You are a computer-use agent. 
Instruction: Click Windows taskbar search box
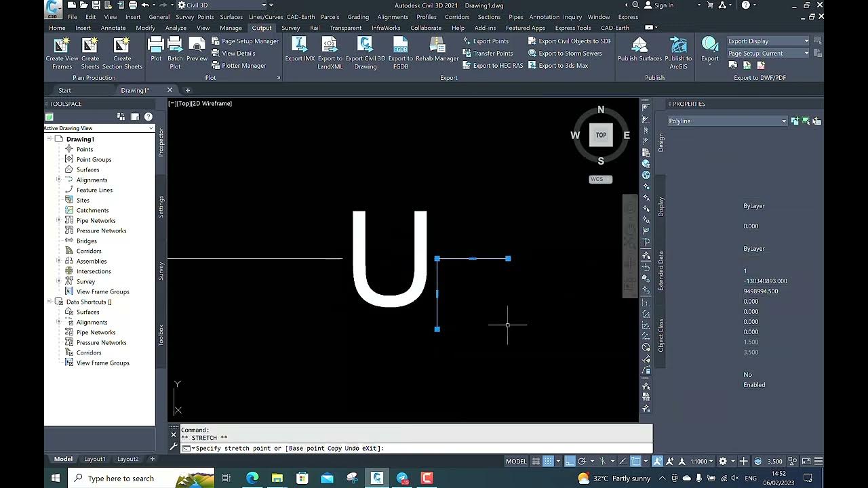pyautogui.click(x=141, y=479)
